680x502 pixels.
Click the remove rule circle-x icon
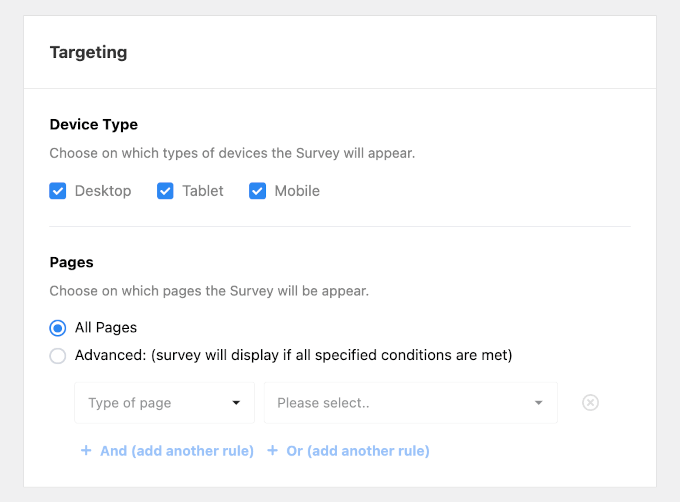click(x=590, y=403)
